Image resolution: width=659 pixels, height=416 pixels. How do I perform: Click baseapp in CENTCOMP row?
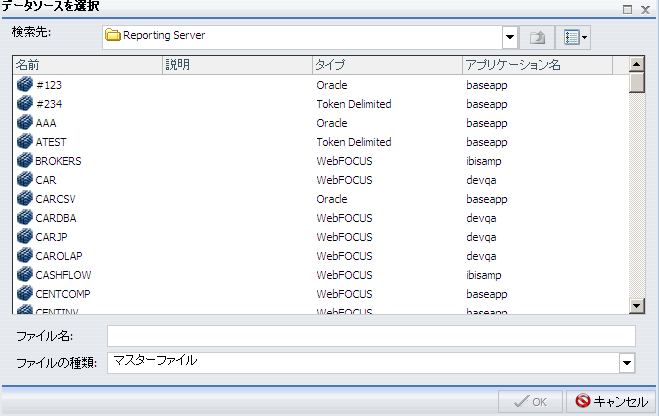[487, 294]
